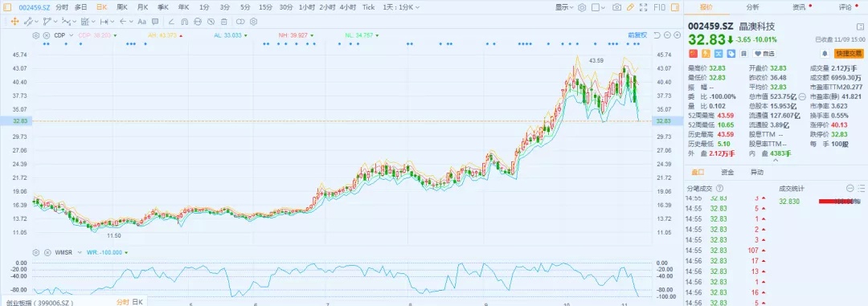Add stock to 自选 watchlist
The width and height of the screenshot is (868, 306).
point(764,54)
